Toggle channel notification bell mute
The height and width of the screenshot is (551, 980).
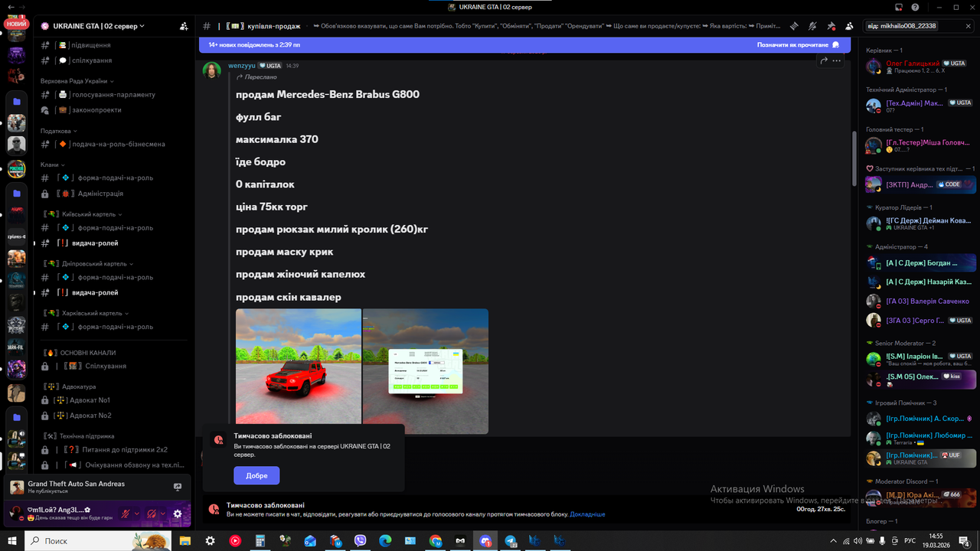813,26
